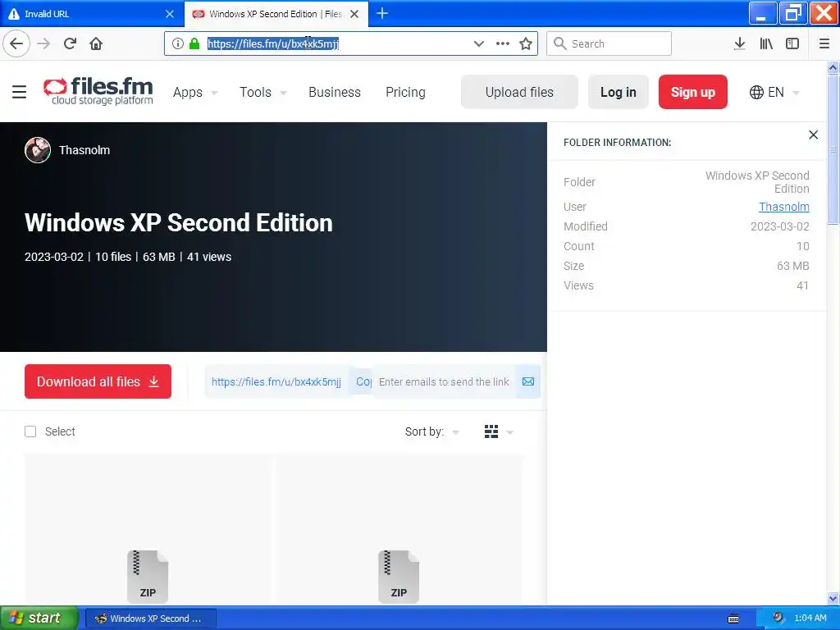The image size is (840, 630).
Task: Open the Library bookshelf icon
Action: [766, 43]
